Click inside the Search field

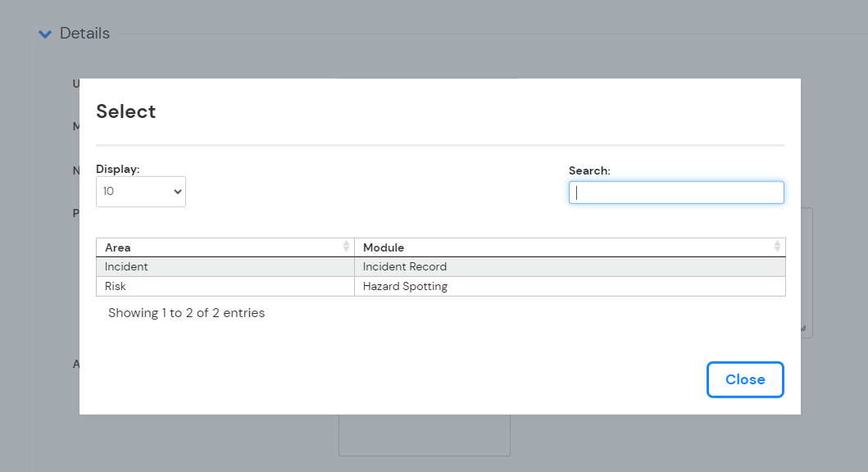[676, 192]
